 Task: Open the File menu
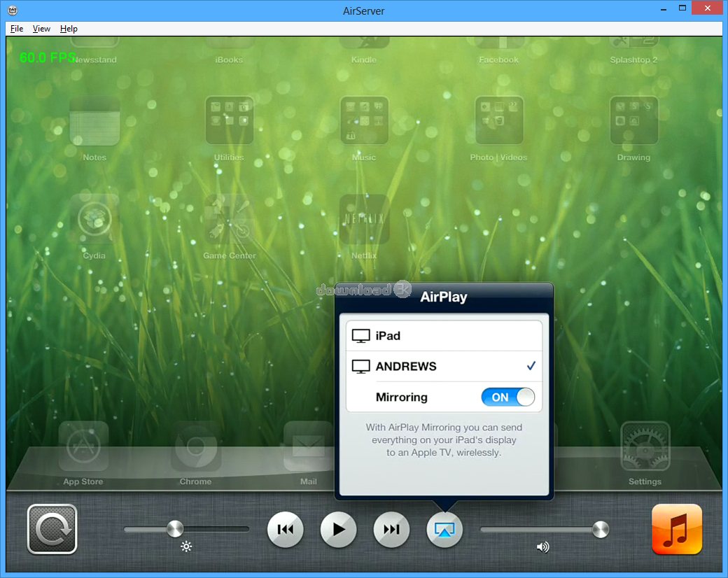[x=17, y=29]
